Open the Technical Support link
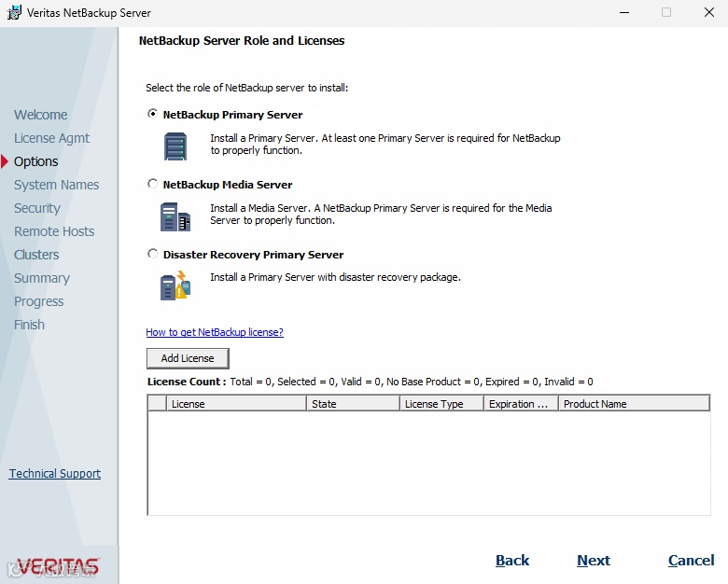 click(x=55, y=474)
